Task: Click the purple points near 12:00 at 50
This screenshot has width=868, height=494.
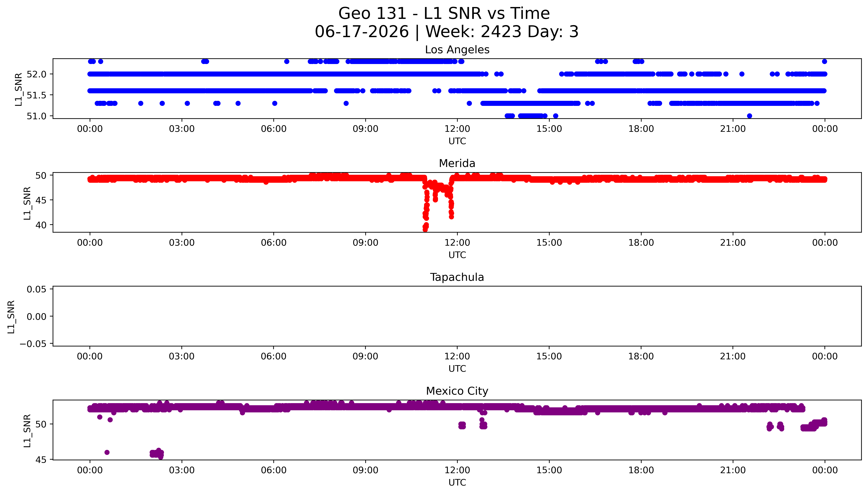Action: click(x=462, y=425)
